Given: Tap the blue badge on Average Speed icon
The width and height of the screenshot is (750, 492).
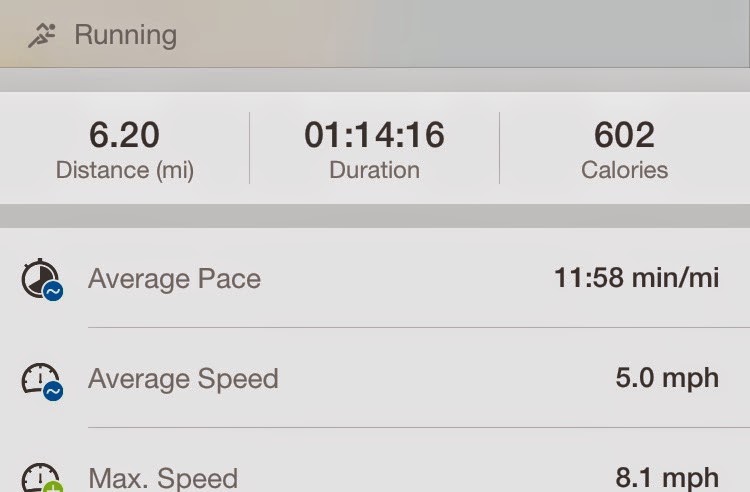Looking at the screenshot, I should tap(54, 391).
